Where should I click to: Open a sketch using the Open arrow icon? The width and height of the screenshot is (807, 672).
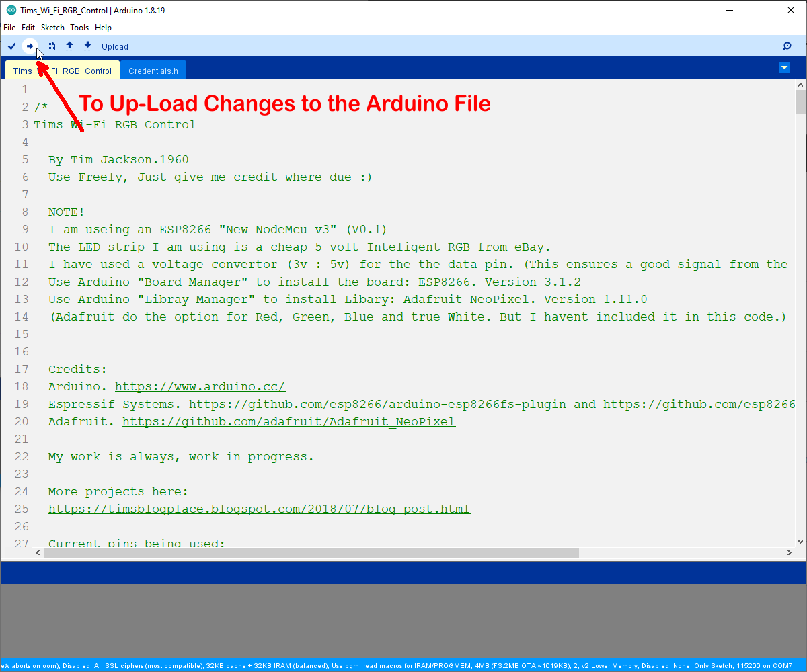point(69,46)
